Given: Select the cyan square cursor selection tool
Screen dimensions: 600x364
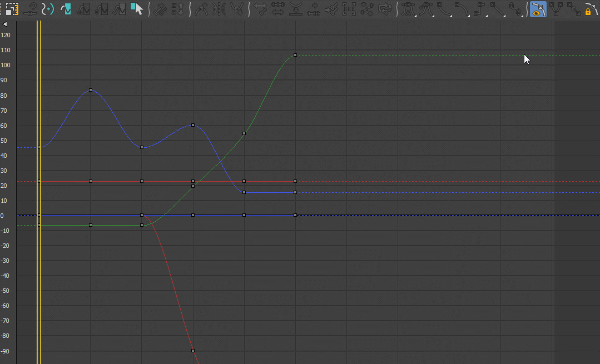Looking at the screenshot, I should pos(136,9).
